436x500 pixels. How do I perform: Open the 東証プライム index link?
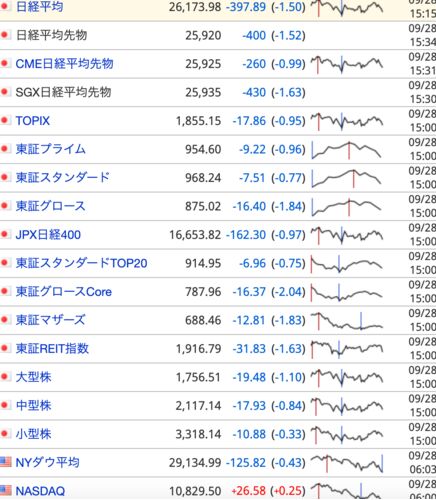[x=51, y=149]
